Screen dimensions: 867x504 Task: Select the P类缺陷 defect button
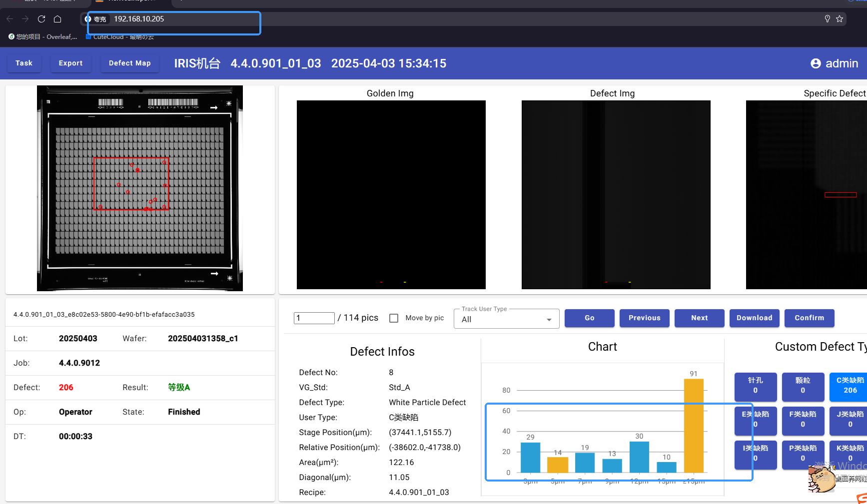pyautogui.click(x=803, y=455)
